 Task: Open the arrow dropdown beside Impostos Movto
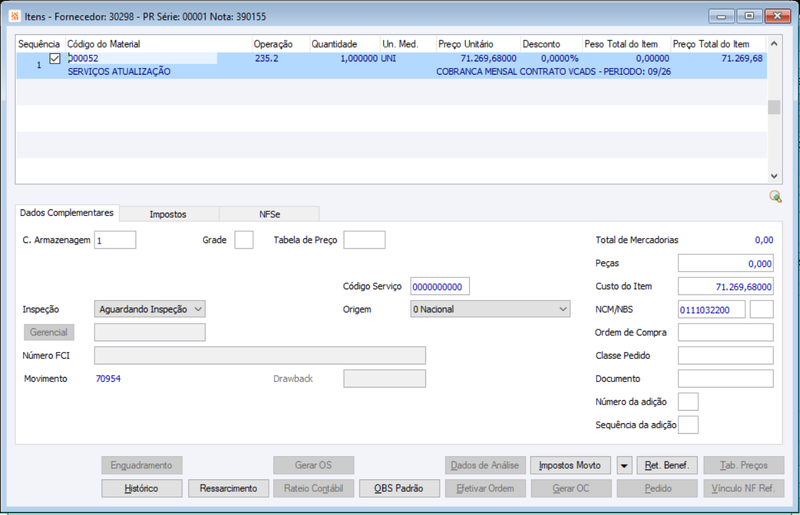click(623, 465)
